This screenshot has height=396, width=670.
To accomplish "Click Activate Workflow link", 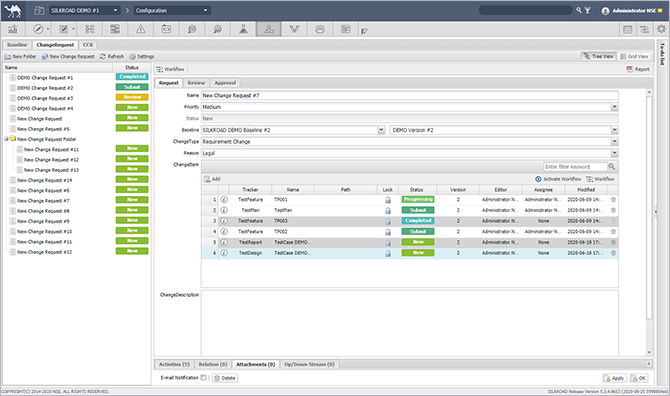I will [558, 179].
